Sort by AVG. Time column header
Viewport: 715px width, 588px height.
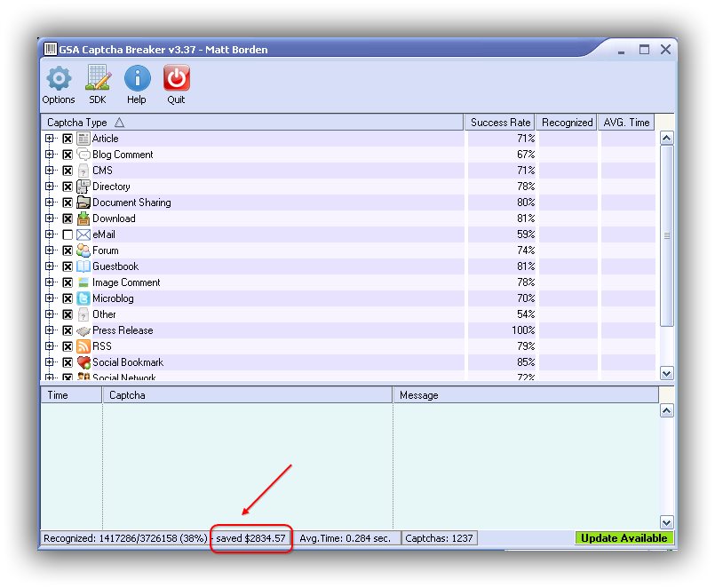click(x=626, y=123)
